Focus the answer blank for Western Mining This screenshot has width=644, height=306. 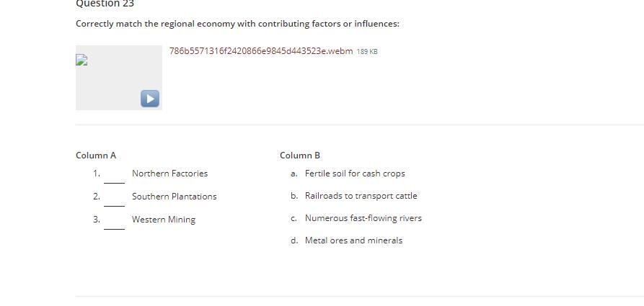[114, 222]
